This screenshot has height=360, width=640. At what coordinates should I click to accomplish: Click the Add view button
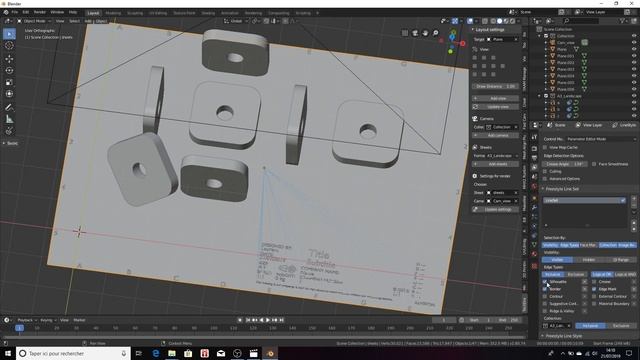(496, 98)
